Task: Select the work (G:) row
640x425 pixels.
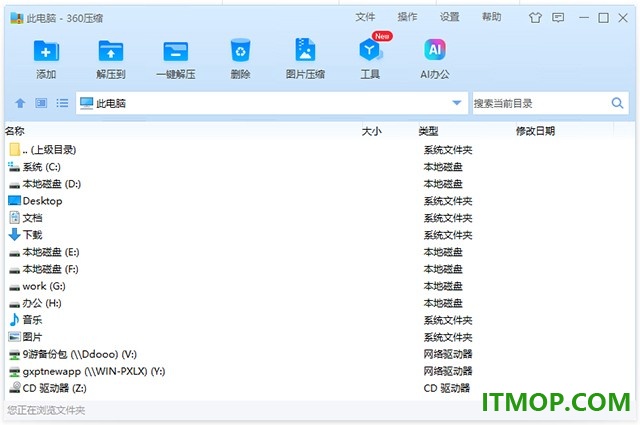Action: pyautogui.click(x=320, y=286)
